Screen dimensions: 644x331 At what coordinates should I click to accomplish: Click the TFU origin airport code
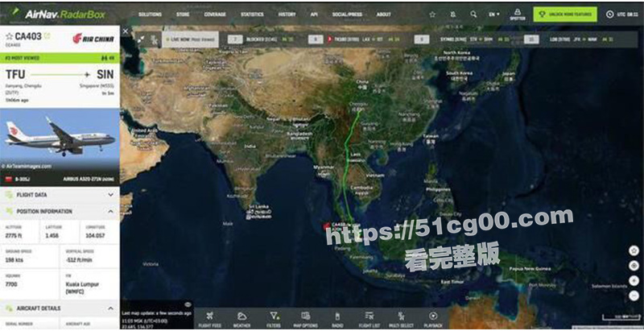tap(15, 74)
